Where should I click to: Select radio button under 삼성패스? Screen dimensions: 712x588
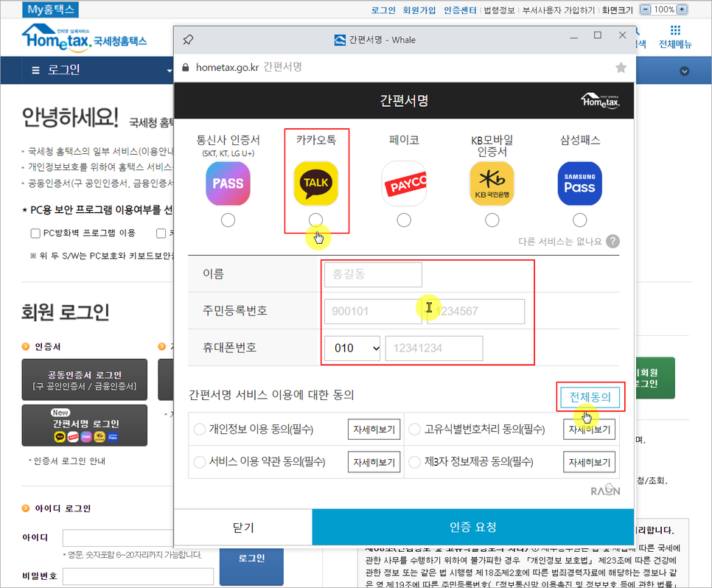pyautogui.click(x=579, y=220)
